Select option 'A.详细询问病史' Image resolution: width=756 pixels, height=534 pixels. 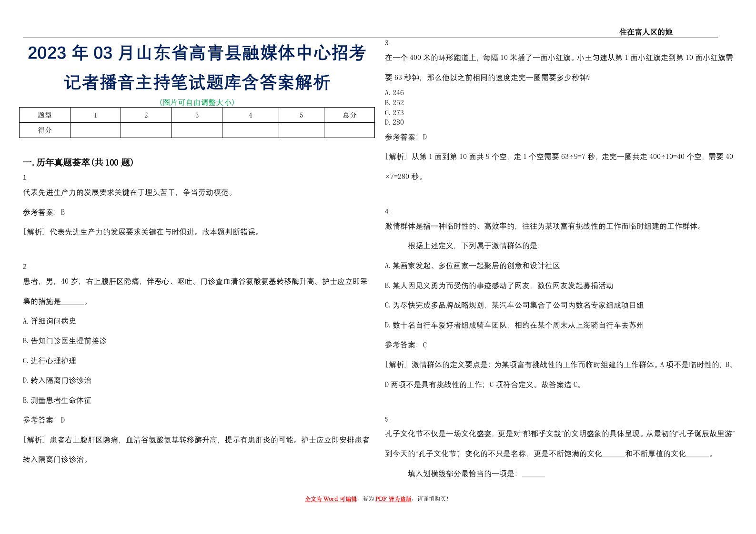click(50, 321)
